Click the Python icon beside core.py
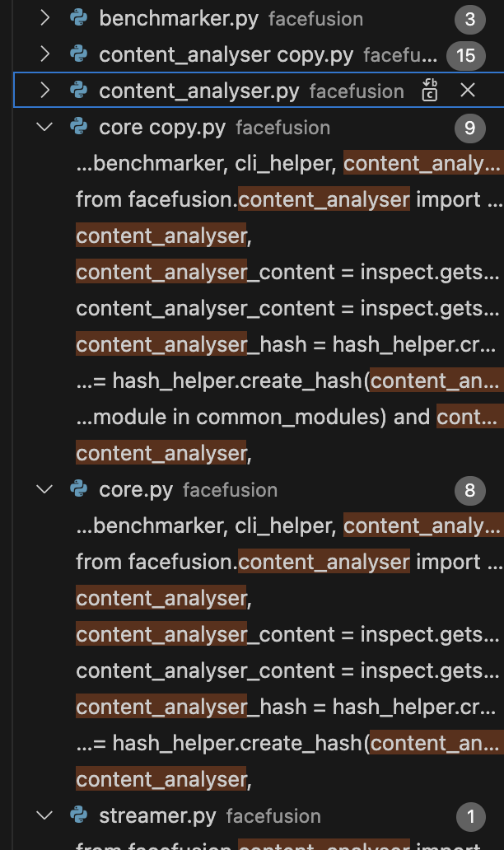The width and height of the screenshot is (504, 850). point(79,489)
